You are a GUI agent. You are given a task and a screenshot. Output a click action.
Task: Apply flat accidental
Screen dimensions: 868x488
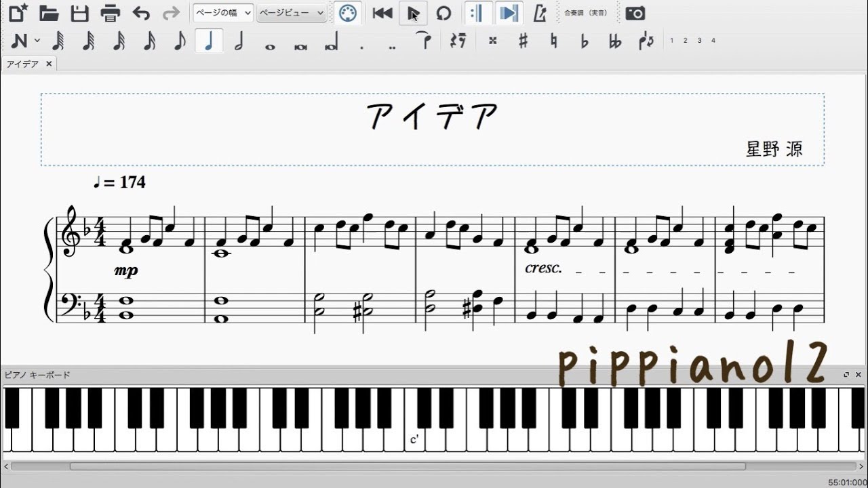click(x=585, y=41)
